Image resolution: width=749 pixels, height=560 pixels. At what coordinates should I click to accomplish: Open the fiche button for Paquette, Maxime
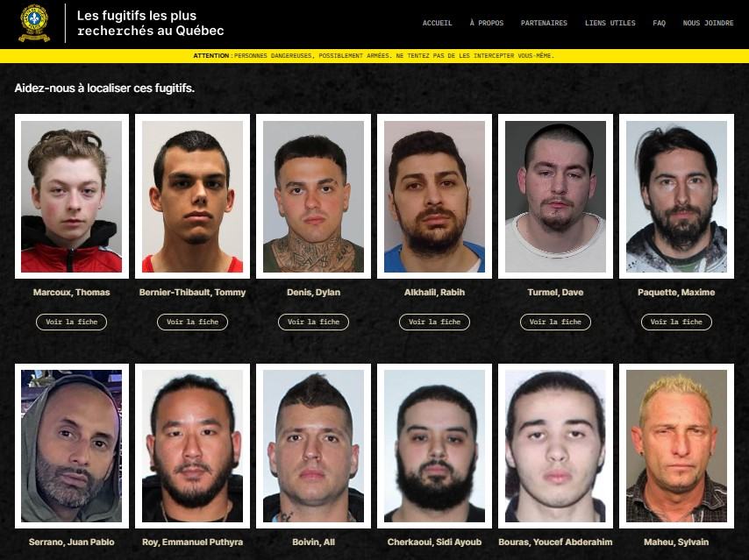(676, 322)
